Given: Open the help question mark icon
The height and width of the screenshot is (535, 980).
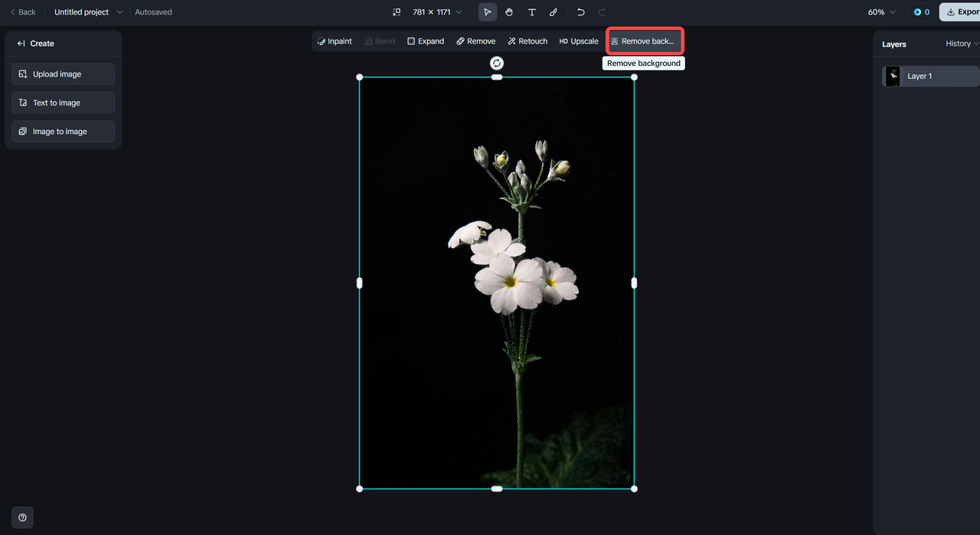Looking at the screenshot, I should [22, 517].
